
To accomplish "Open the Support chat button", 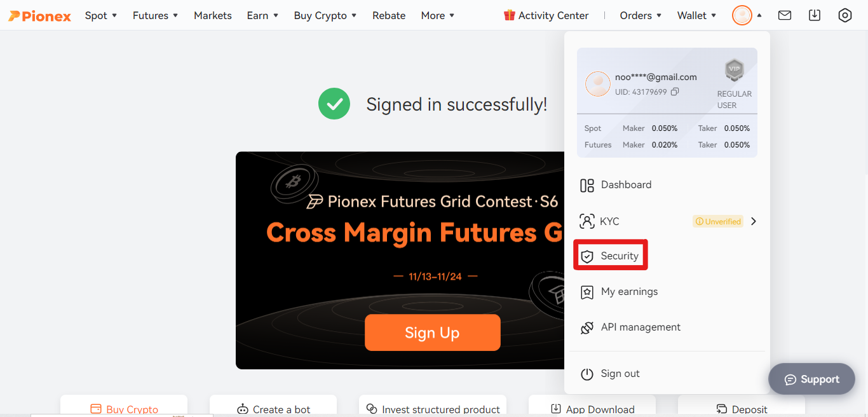I will point(811,379).
